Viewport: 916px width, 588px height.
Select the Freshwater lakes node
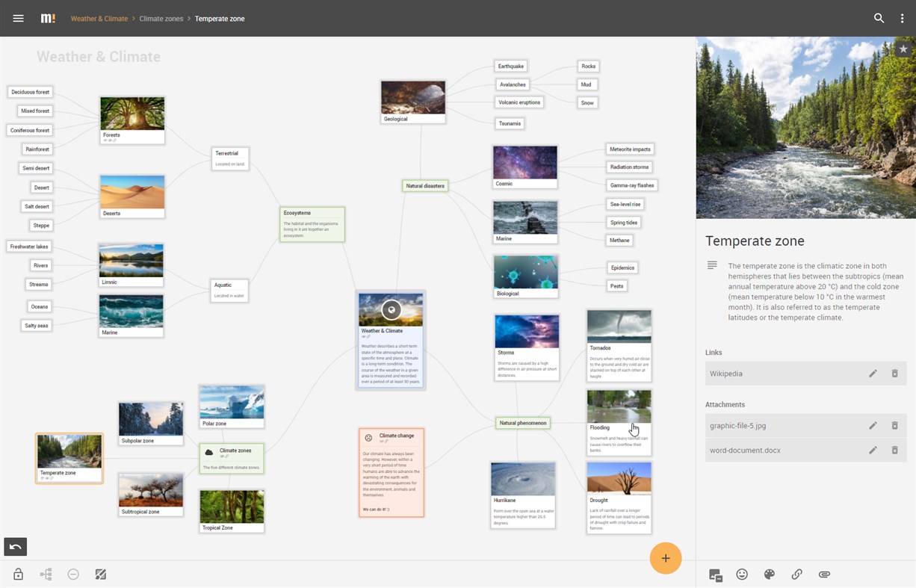click(x=30, y=247)
